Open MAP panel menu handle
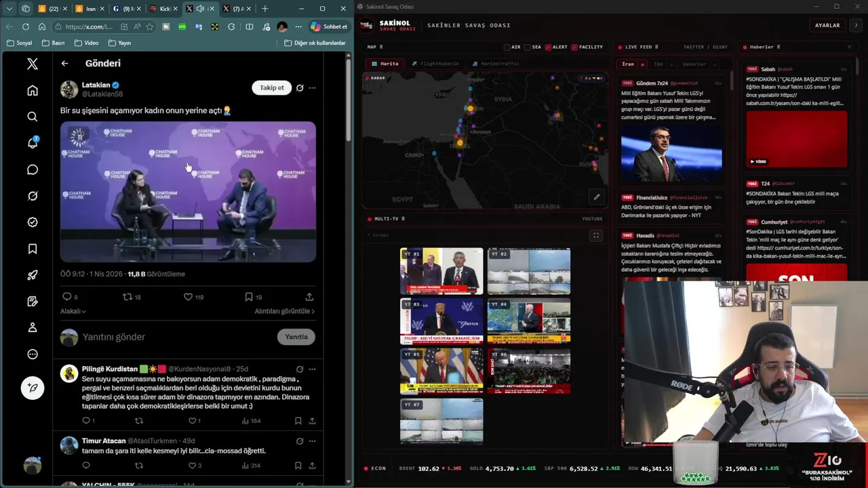The width and height of the screenshot is (868, 488). [x=381, y=47]
